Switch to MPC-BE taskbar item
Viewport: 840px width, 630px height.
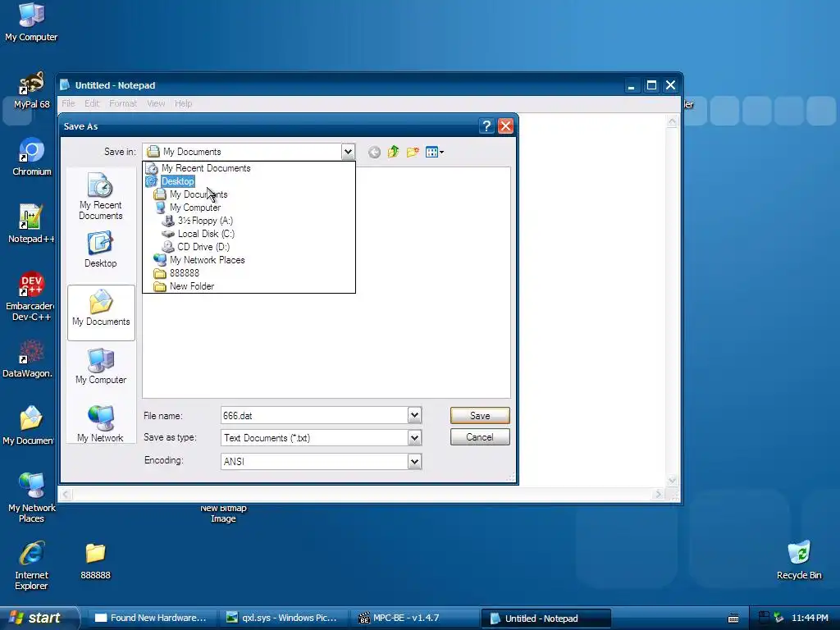coord(413,619)
